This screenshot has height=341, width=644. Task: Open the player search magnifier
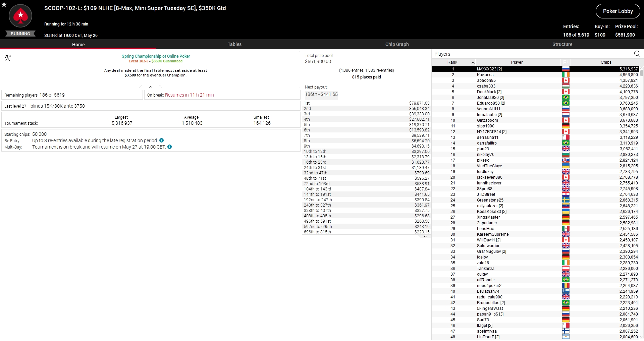637,54
